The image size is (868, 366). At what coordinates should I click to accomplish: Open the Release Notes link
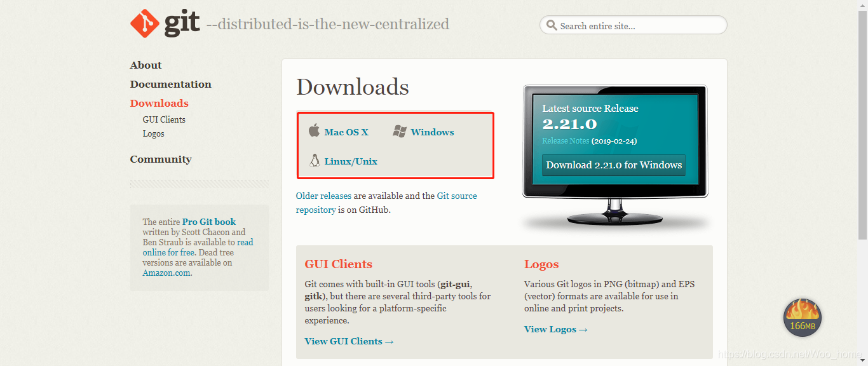pos(566,141)
